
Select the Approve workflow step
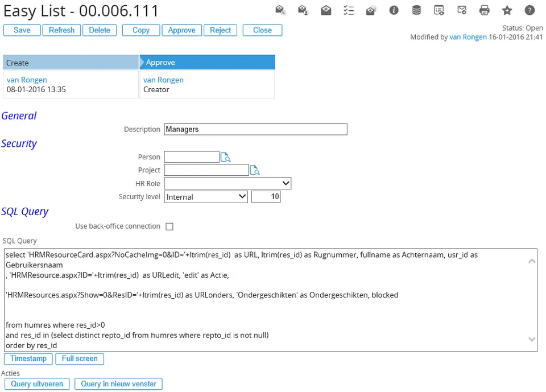point(208,63)
